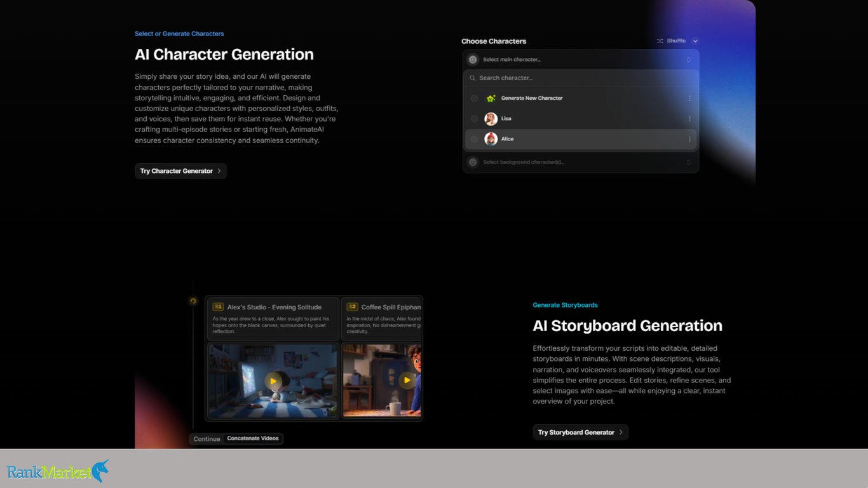Click the S2 scene description text
The height and width of the screenshot is (488, 868).
click(384, 325)
